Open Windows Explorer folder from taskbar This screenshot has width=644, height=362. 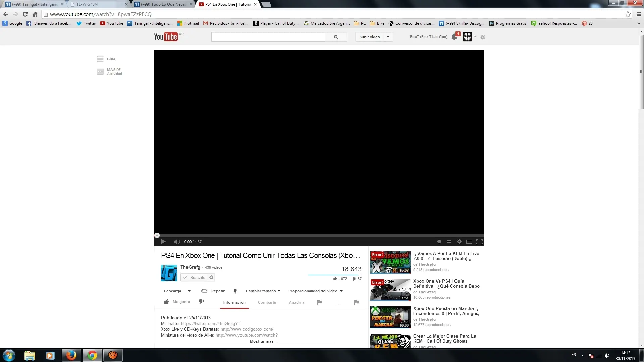pyautogui.click(x=30, y=355)
